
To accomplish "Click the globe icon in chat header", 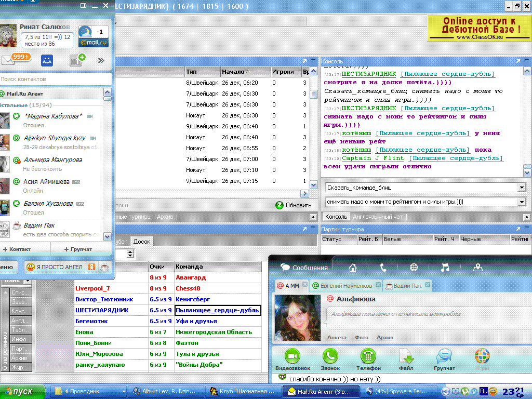I will point(414,268).
